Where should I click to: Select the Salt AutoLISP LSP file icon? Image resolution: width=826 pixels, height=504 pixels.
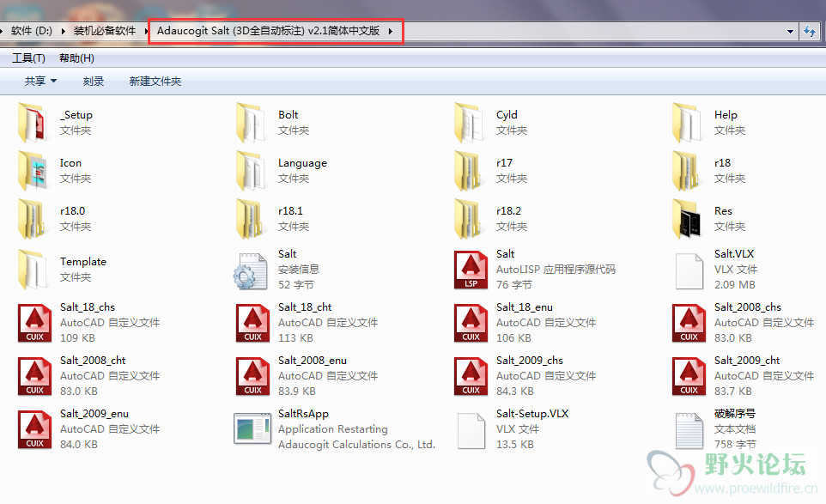[x=471, y=270]
